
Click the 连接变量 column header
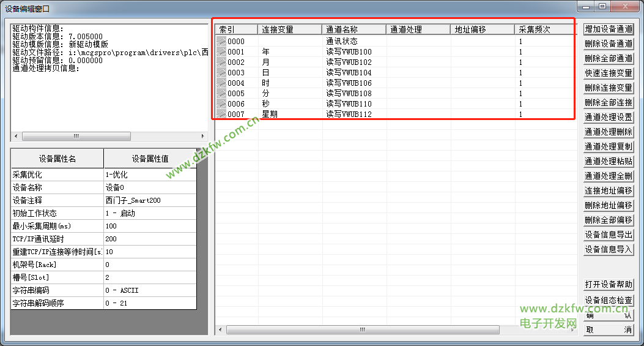pos(290,29)
